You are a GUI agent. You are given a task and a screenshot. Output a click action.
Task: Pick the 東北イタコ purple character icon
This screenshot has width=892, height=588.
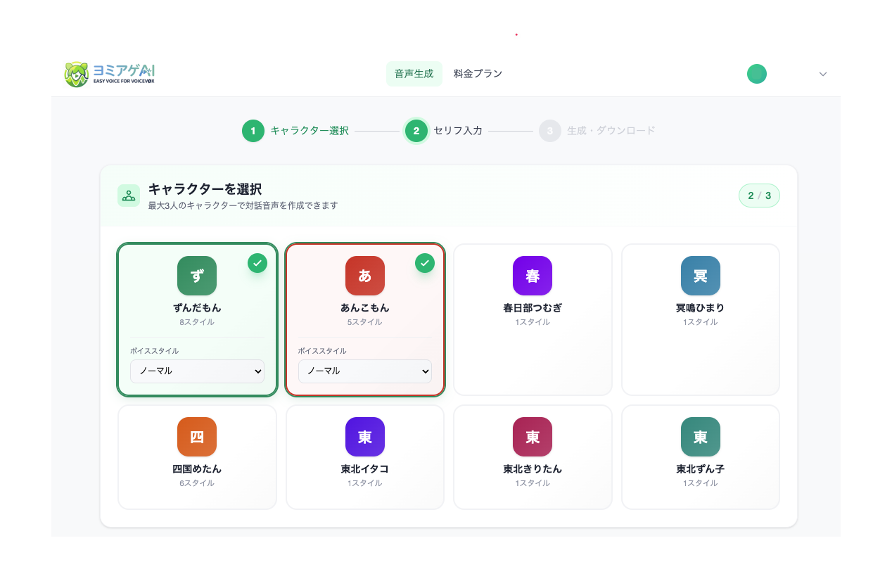(364, 437)
